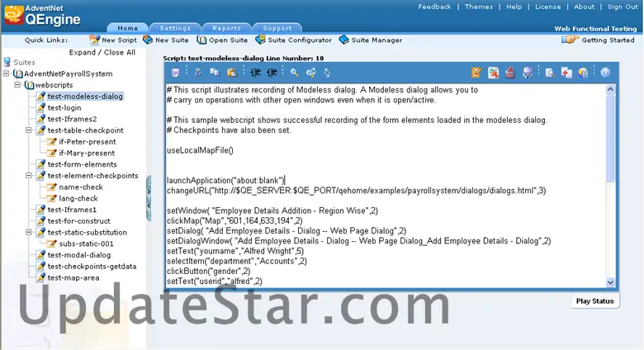This screenshot has width=644, height=350.
Task: Click Sign Out
Action: (623, 7)
